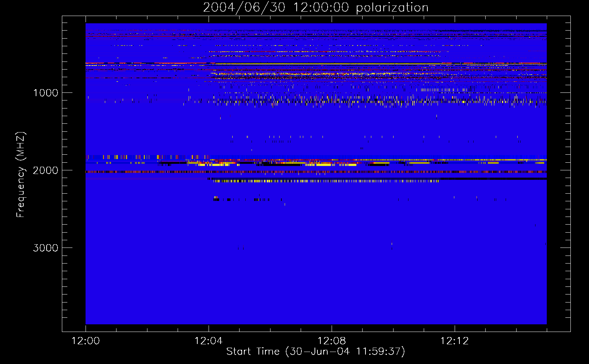Click the 3000 frequency tick label
Viewport: 589px width, 364px height.
coord(46,248)
